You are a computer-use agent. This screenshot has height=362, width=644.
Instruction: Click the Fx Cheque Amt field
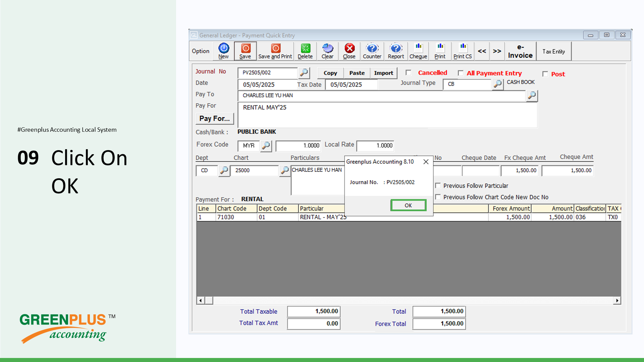click(x=520, y=171)
